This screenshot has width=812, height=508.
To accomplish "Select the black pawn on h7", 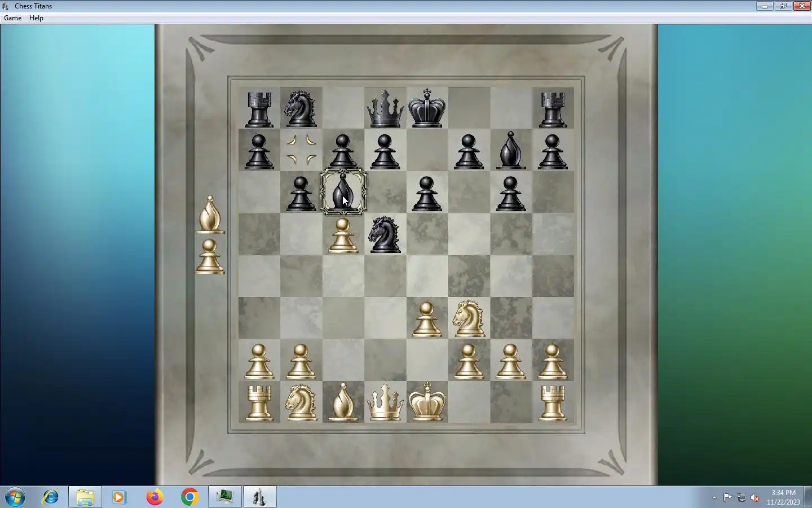I will click(553, 151).
